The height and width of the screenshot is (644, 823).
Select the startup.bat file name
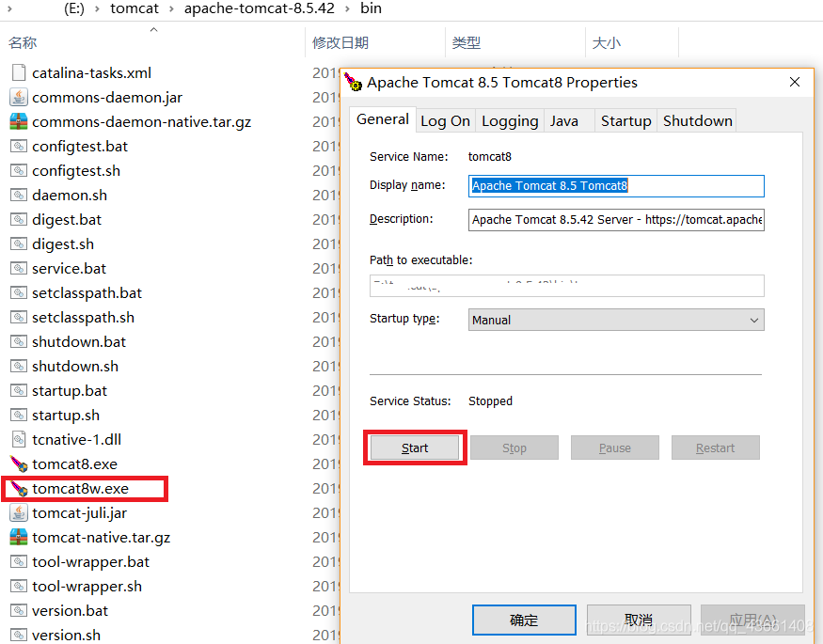click(70, 391)
